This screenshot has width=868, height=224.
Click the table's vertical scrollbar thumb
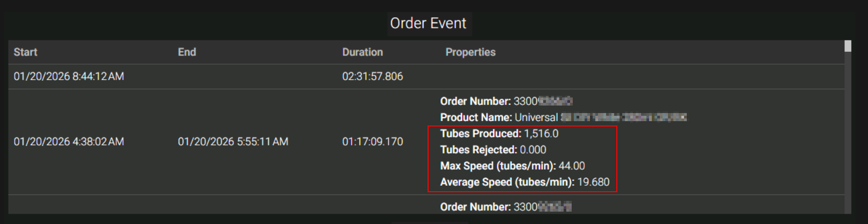coord(848,46)
